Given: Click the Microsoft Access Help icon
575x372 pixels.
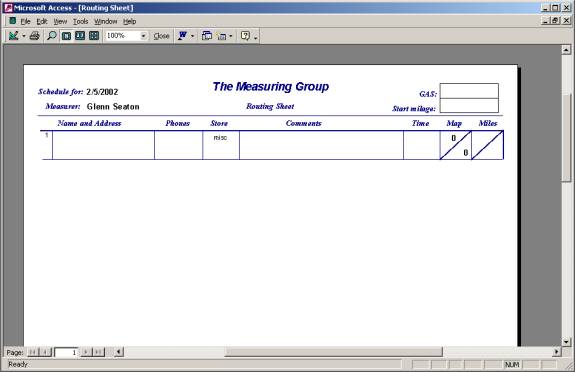Looking at the screenshot, I should pos(245,36).
